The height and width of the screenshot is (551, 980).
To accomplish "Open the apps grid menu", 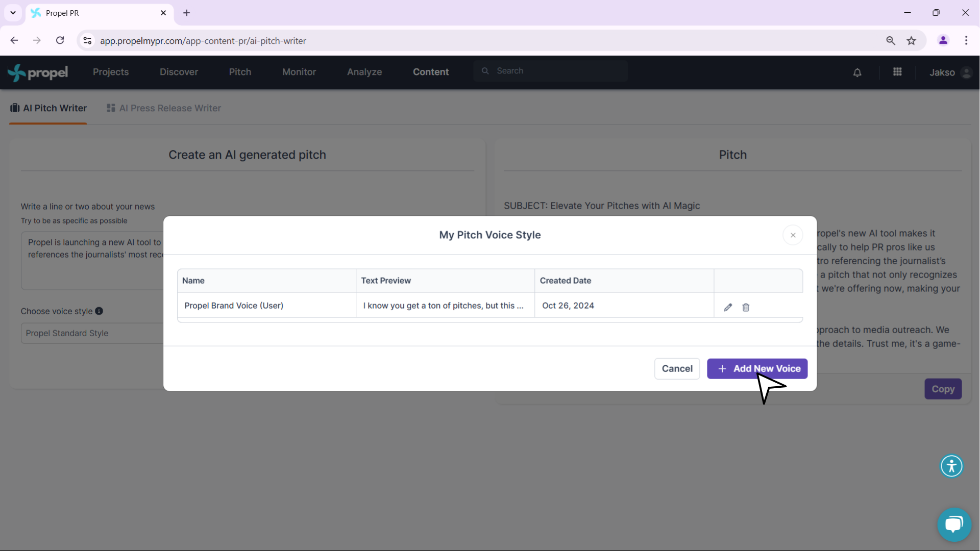I will [897, 72].
